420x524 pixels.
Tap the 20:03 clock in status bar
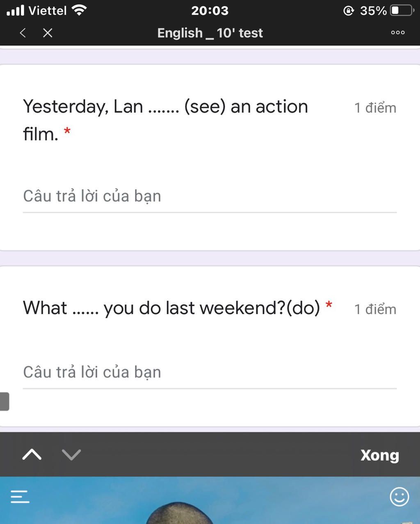(210, 10)
